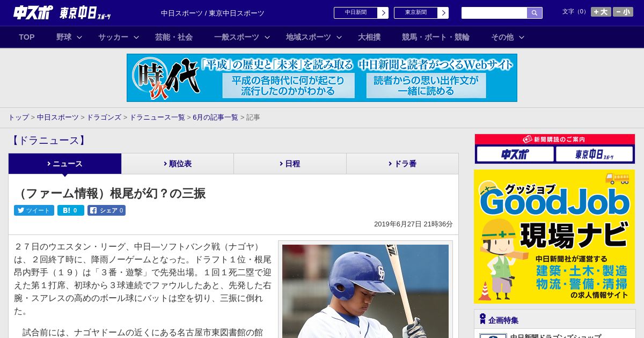
Task: Click the ドラゴンズ breadcrumb link
Action: [x=104, y=117]
